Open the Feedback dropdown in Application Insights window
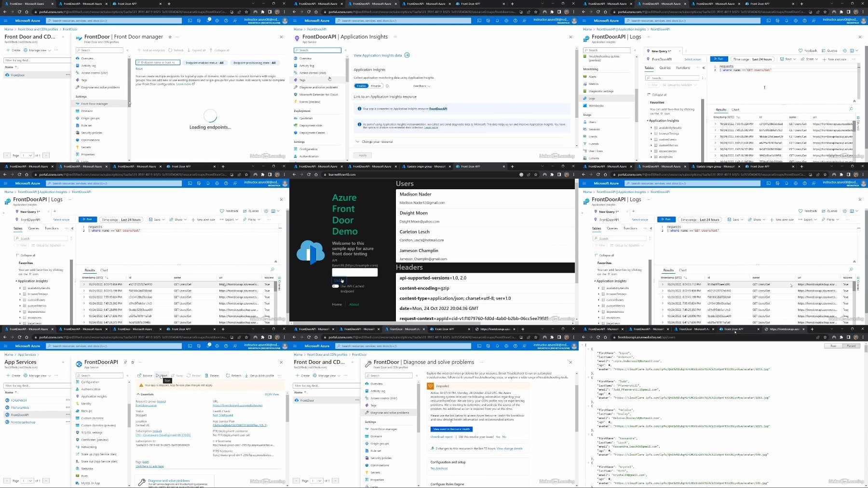Viewport: 868px width, 488px height. pos(422,86)
